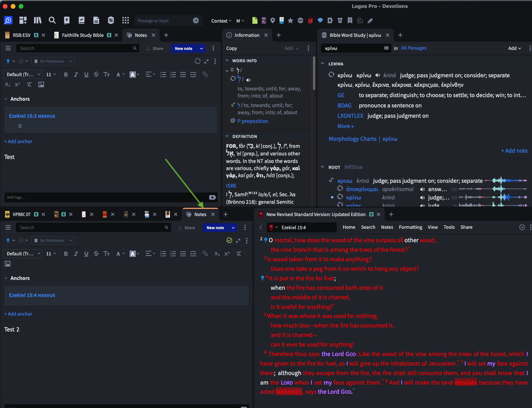Image resolution: width=532 pixels, height=408 pixels.
Task: Click the magnifier Search icon in the main toolbar
Action: pos(52,20)
